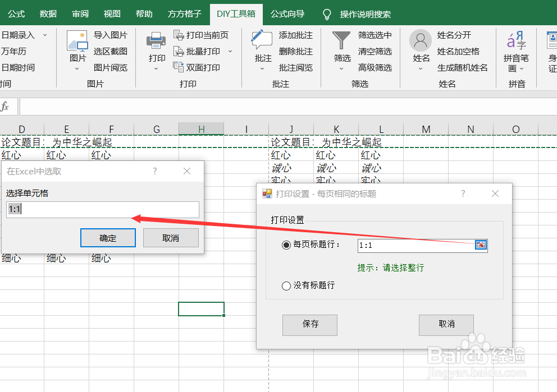Choose the 没有标题行 radio option

pos(286,285)
